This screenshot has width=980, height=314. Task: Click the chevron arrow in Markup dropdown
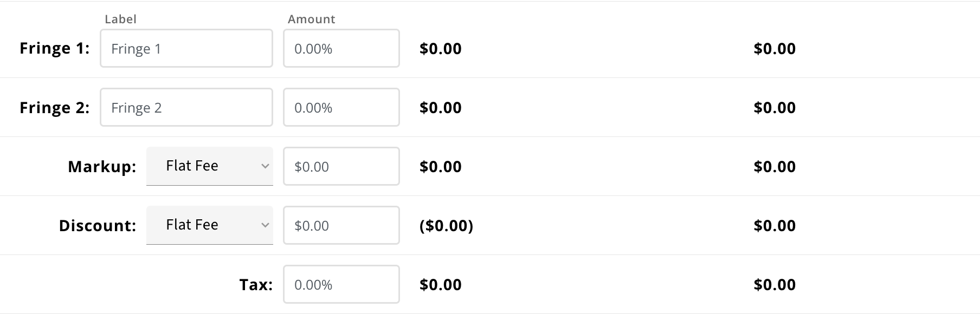[x=265, y=166]
